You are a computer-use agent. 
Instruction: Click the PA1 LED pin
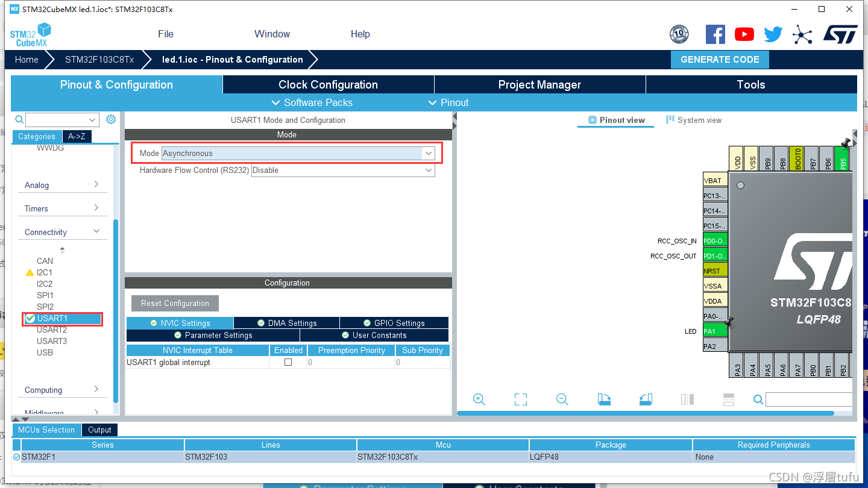(715, 331)
